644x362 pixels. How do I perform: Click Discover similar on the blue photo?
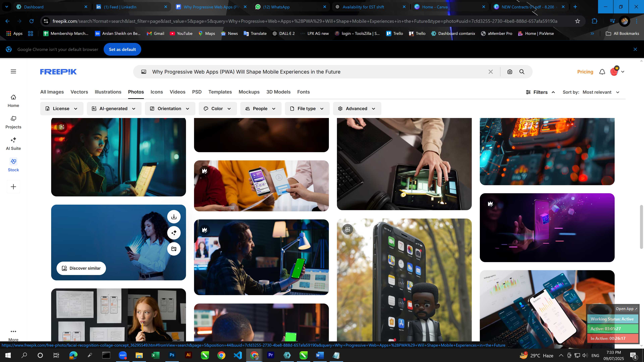click(x=81, y=268)
